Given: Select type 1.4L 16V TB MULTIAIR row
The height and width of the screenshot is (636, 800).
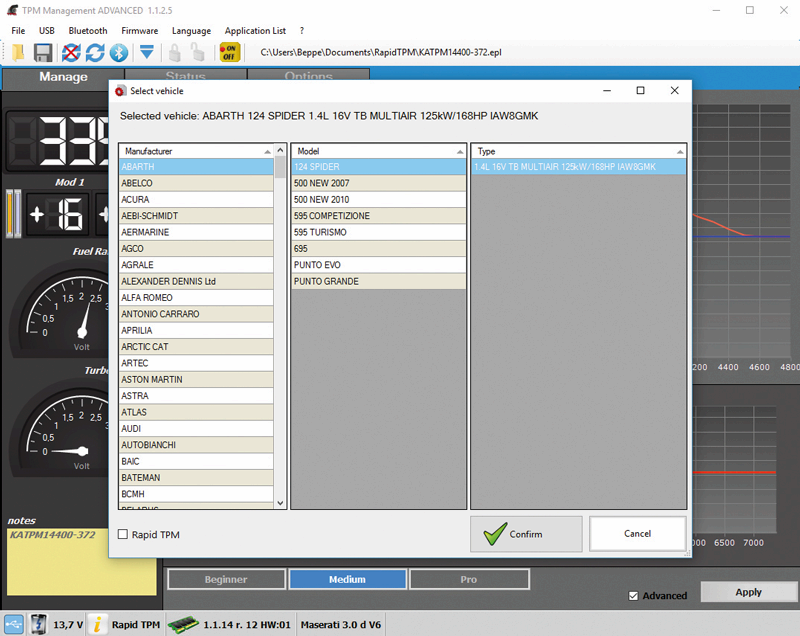Looking at the screenshot, I should [x=579, y=167].
